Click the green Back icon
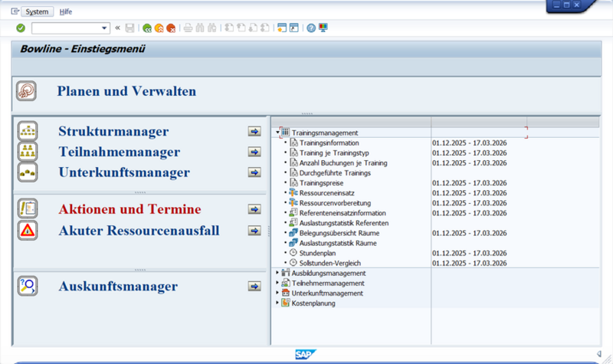Viewport: 613px width, 364px height. coord(147,28)
